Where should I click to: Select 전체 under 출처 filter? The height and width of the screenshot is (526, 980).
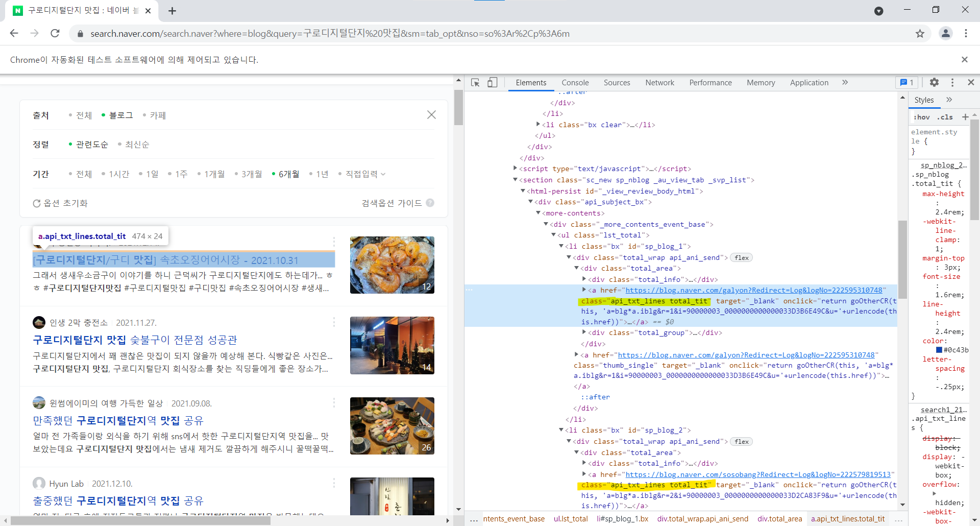[81, 115]
